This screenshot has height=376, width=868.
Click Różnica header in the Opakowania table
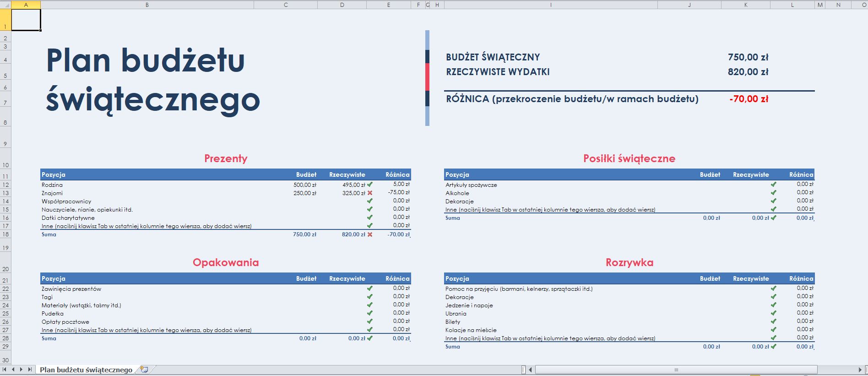click(x=397, y=278)
